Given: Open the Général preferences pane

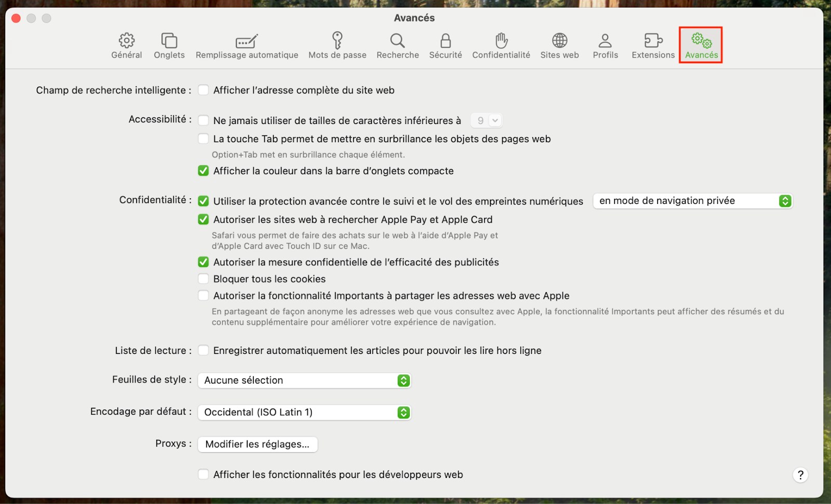Looking at the screenshot, I should click(x=126, y=45).
